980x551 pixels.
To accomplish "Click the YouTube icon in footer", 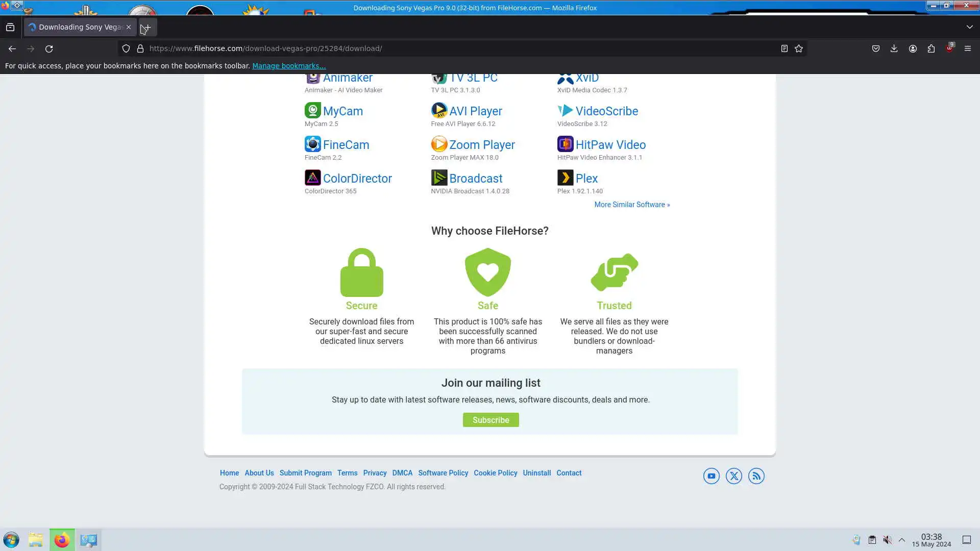I will pos(711,476).
